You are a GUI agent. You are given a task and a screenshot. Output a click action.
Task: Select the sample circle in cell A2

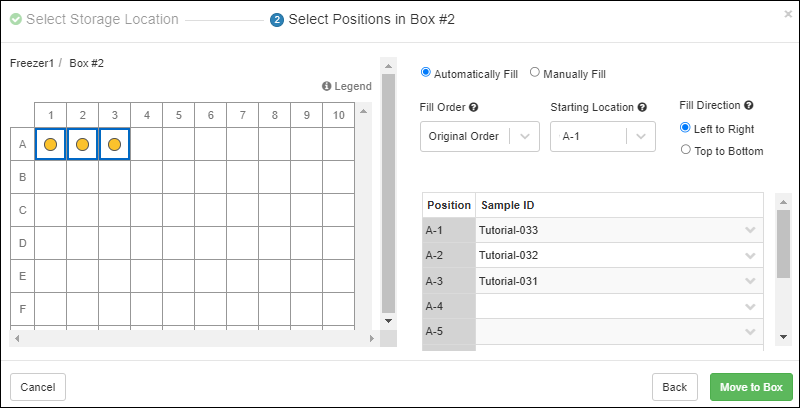(82, 144)
